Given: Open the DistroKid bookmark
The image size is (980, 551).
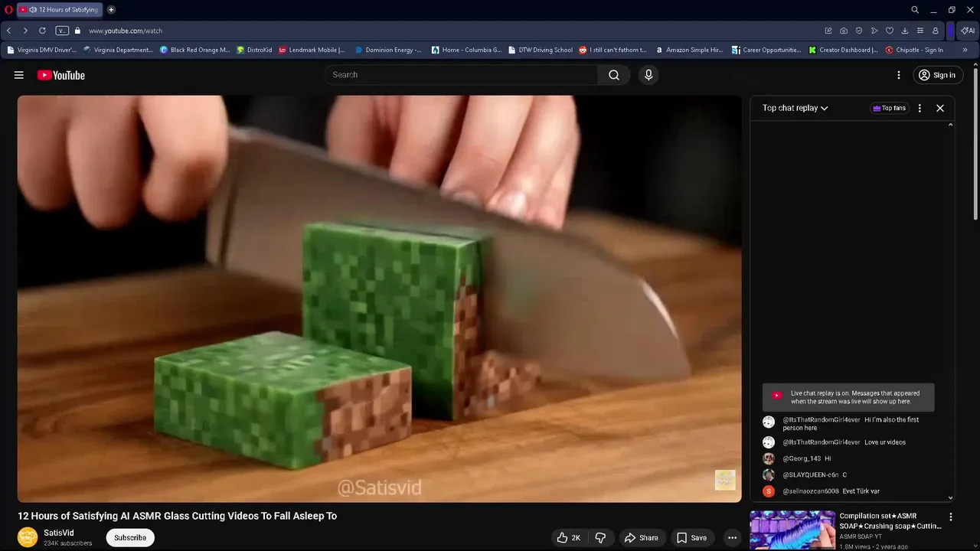Looking at the screenshot, I should click(254, 50).
